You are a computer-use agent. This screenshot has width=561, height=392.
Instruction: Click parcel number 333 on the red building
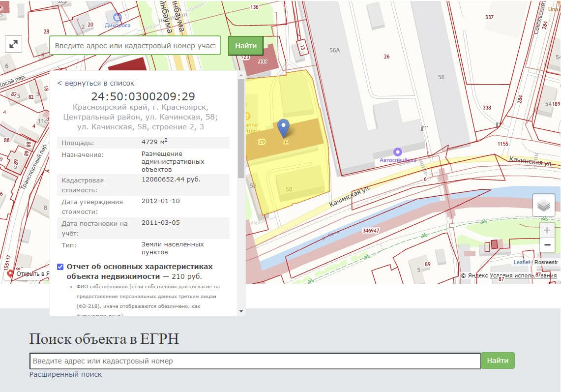click(263, 61)
